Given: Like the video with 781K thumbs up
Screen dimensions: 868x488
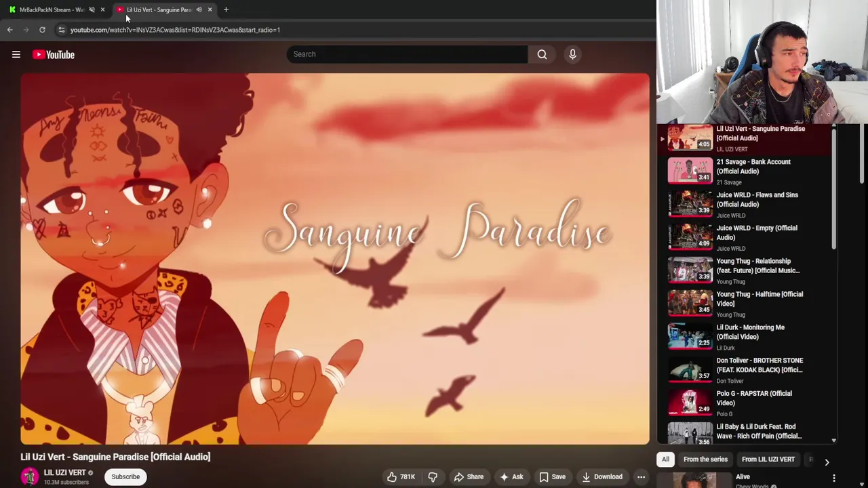Looking at the screenshot, I should point(401,476).
